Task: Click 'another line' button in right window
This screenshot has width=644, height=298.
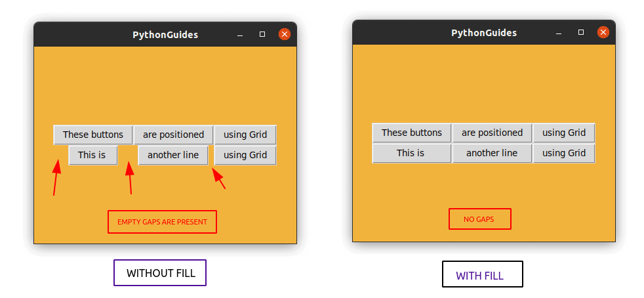Action: (x=492, y=154)
